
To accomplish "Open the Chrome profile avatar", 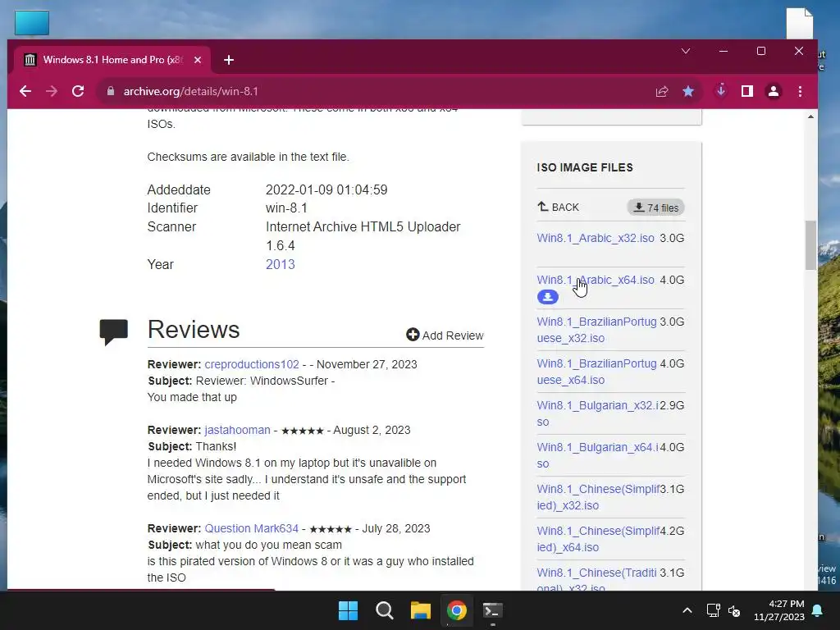I will point(773,92).
